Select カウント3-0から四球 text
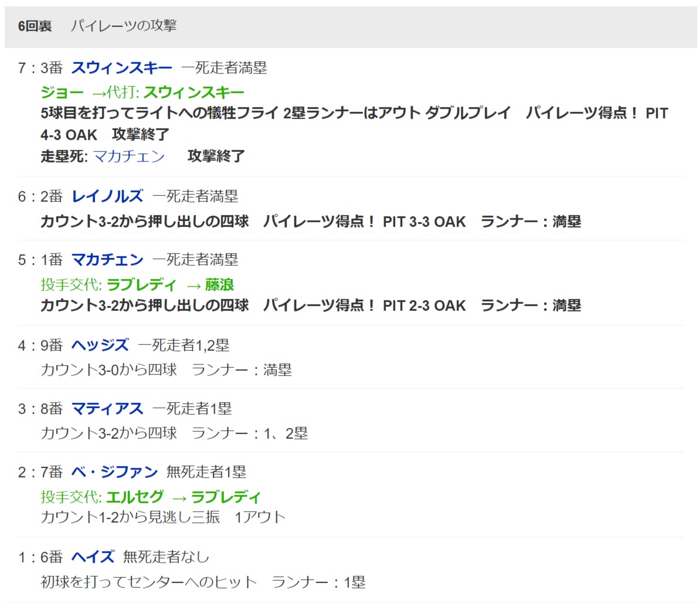The height and width of the screenshot is (606, 700). [108, 370]
